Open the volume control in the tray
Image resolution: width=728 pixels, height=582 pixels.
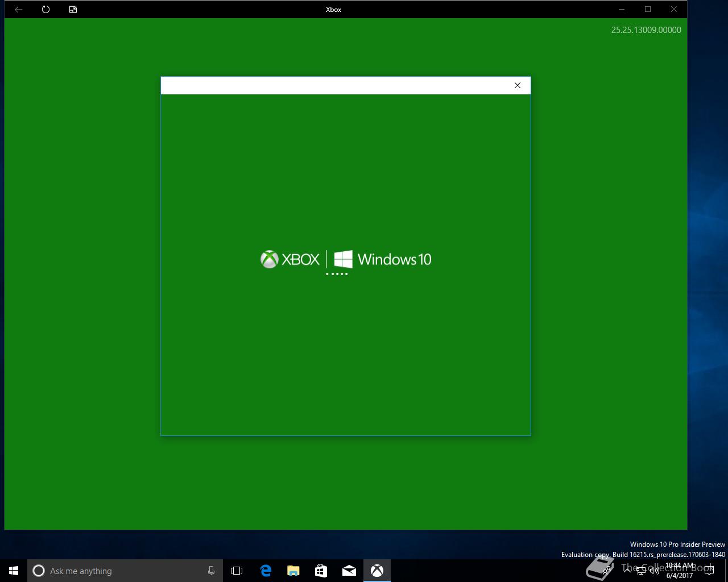coord(655,571)
